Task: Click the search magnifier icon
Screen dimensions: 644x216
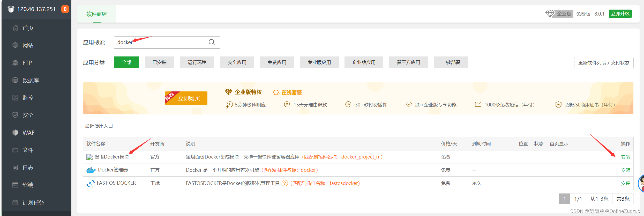Action: pyautogui.click(x=212, y=42)
